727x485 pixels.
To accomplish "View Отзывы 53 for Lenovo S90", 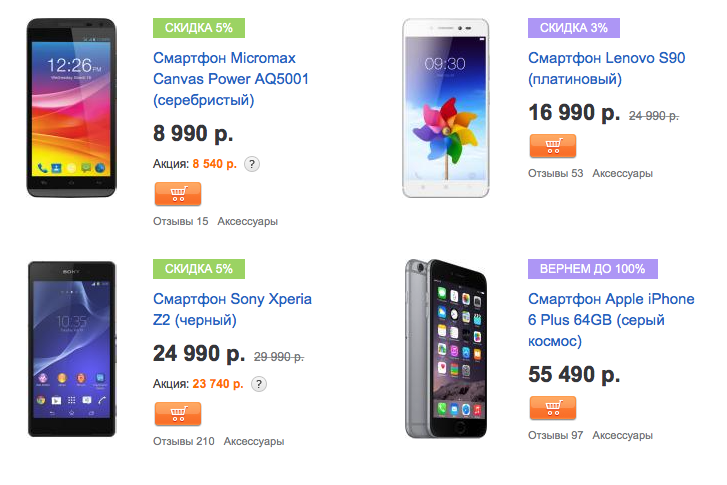I will pos(555,173).
